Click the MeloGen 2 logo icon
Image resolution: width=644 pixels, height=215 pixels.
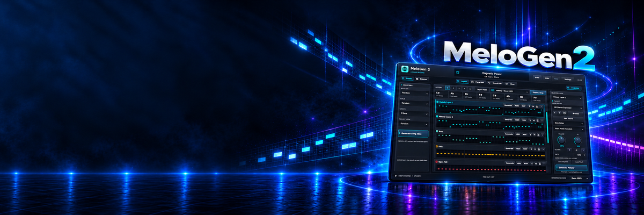tap(405, 69)
